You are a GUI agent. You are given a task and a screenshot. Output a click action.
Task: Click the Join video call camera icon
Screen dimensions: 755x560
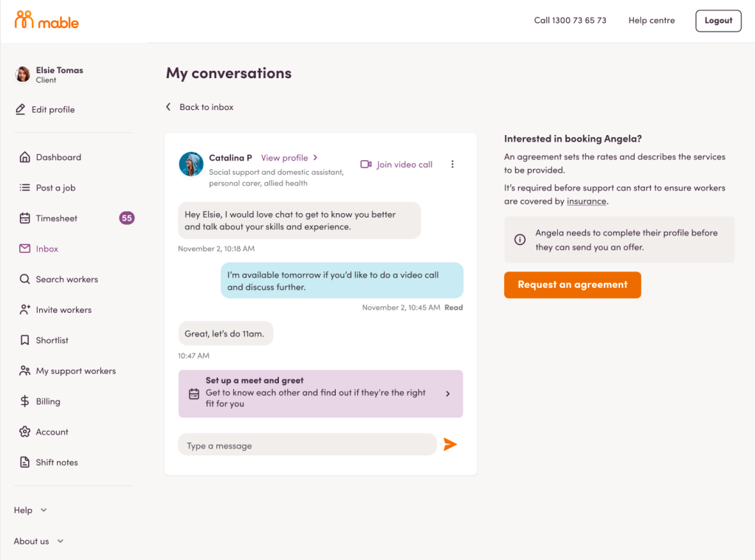(x=366, y=165)
